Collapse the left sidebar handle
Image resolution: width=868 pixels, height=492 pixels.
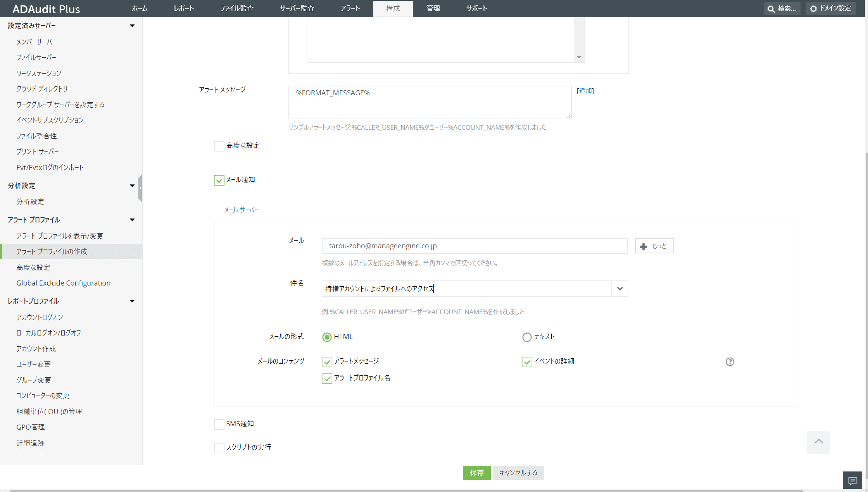coord(140,188)
